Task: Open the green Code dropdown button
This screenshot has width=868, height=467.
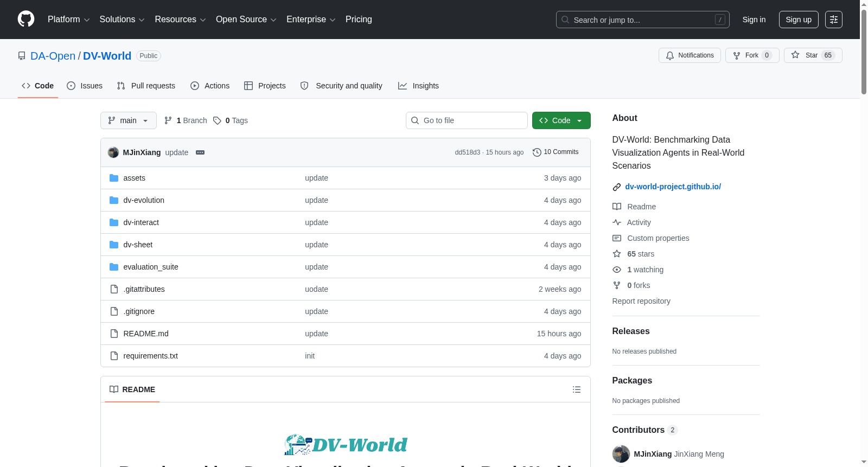Action: [561, 120]
